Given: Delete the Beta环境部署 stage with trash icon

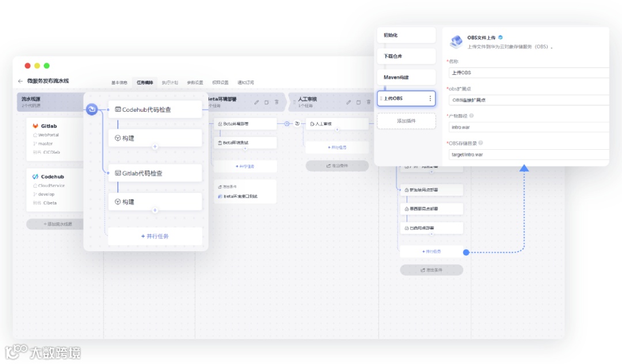Looking at the screenshot, I should coord(276,103).
